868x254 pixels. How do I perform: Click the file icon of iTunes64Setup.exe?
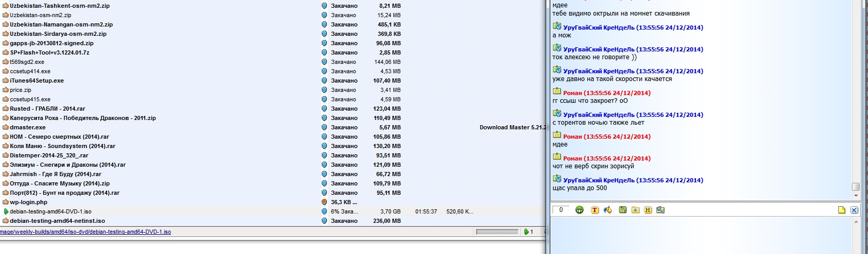[x=6, y=81]
